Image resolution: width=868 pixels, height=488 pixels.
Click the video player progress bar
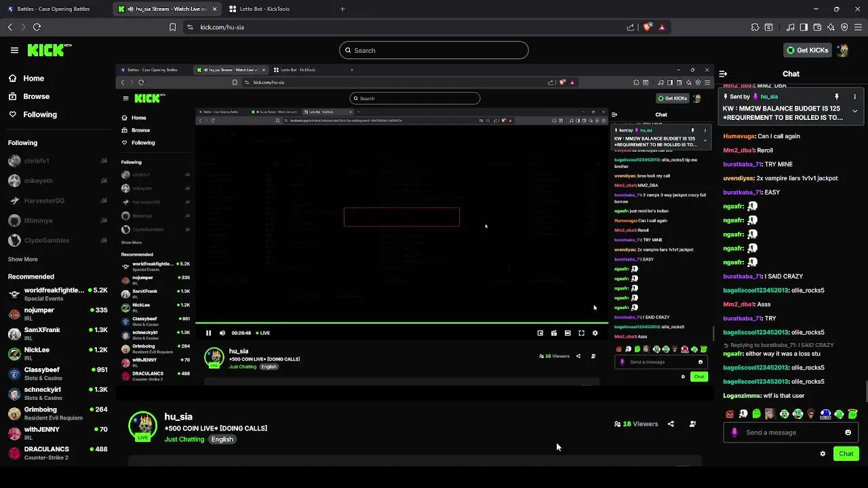[x=401, y=323]
